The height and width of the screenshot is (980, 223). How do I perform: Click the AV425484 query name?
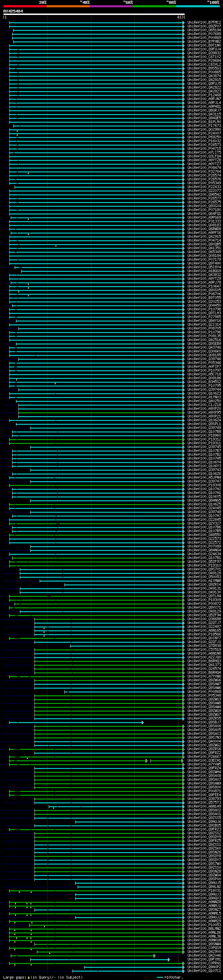13,11
